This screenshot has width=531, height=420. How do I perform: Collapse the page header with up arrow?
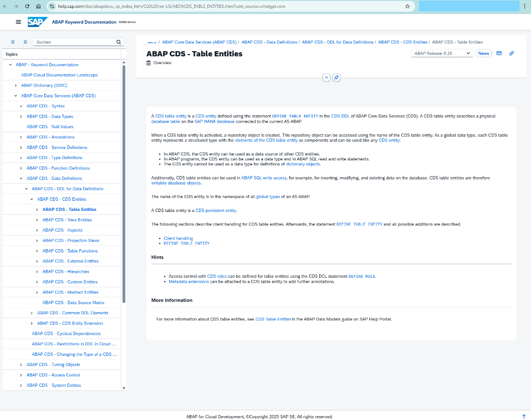(x=326, y=78)
